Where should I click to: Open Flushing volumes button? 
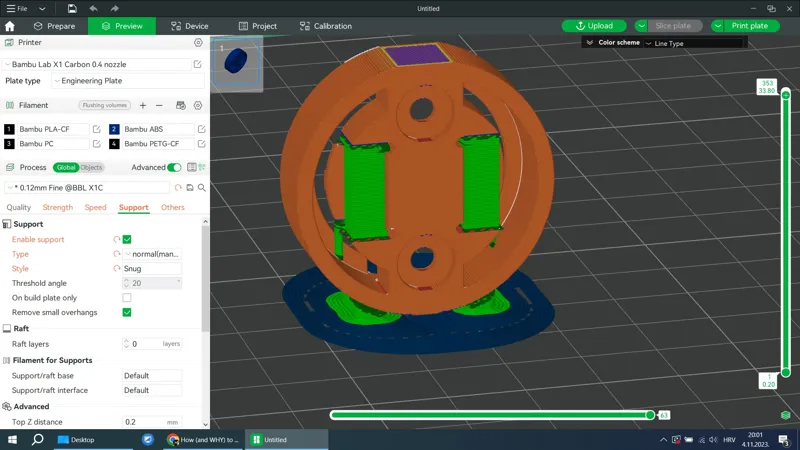point(105,105)
